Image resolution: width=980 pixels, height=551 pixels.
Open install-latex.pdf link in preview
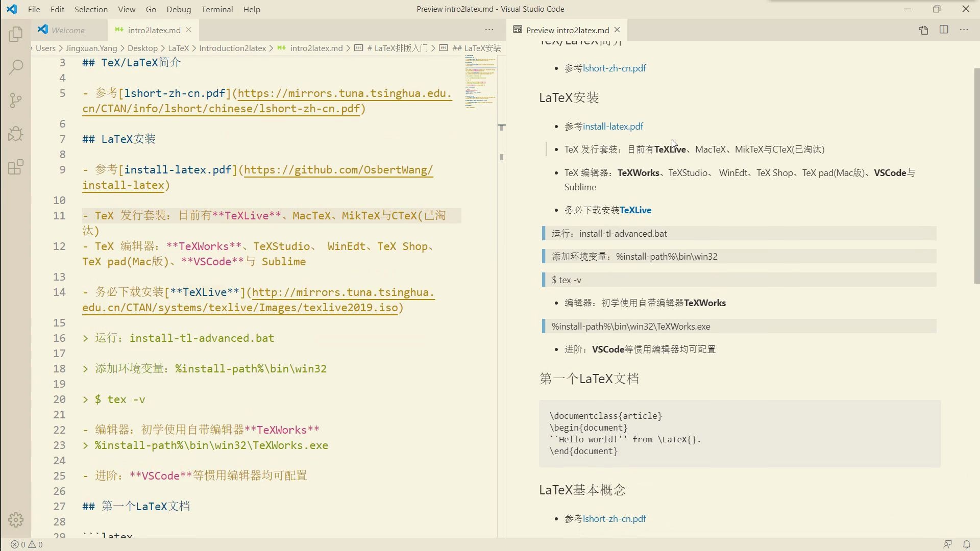coord(612,127)
